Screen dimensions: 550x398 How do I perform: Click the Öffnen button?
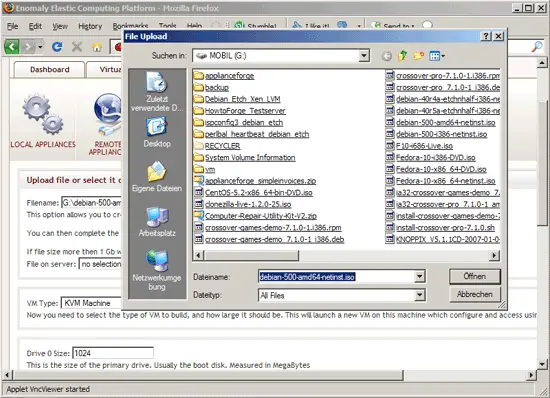point(475,276)
